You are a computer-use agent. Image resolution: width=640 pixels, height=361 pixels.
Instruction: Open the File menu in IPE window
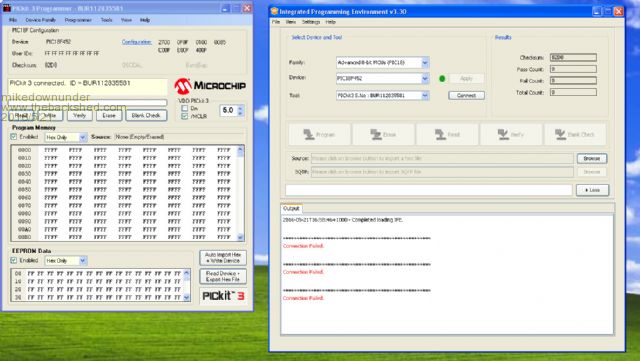click(276, 22)
